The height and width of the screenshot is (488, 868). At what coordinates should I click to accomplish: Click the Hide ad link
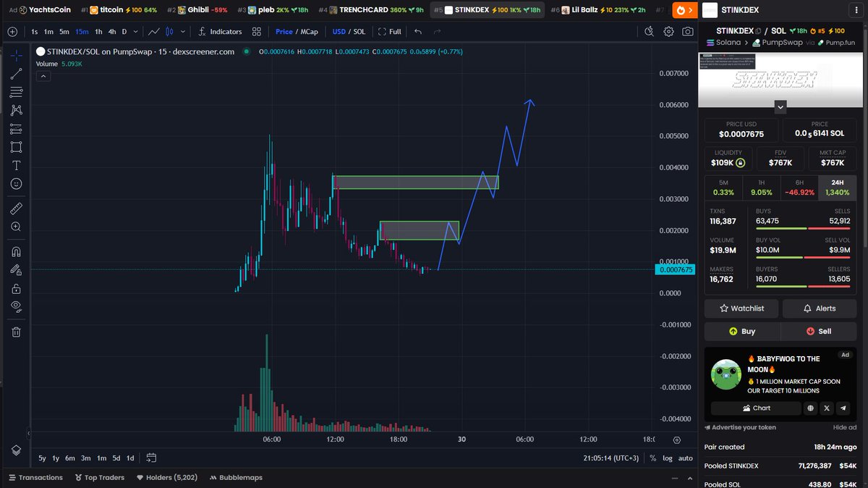pyautogui.click(x=844, y=427)
